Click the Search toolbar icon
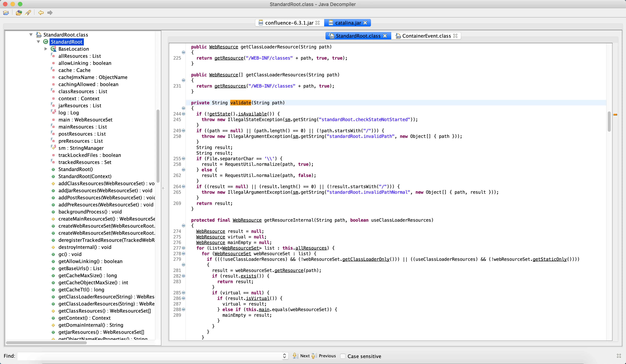Image resolution: width=626 pixels, height=364 pixels. [28, 13]
